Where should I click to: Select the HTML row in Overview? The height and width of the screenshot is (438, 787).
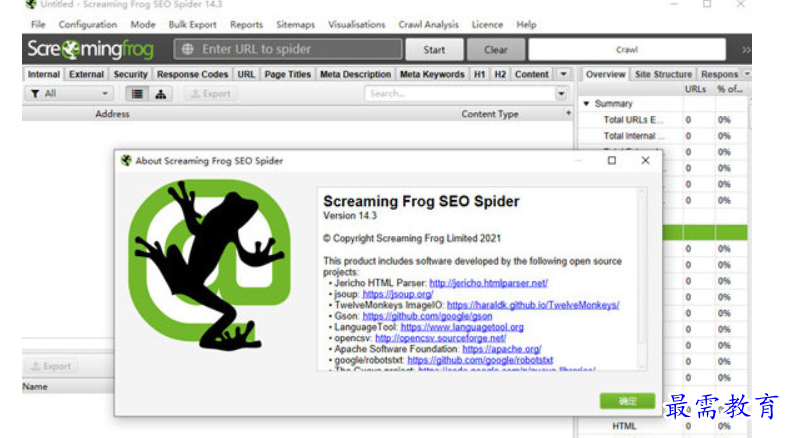coord(663,426)
